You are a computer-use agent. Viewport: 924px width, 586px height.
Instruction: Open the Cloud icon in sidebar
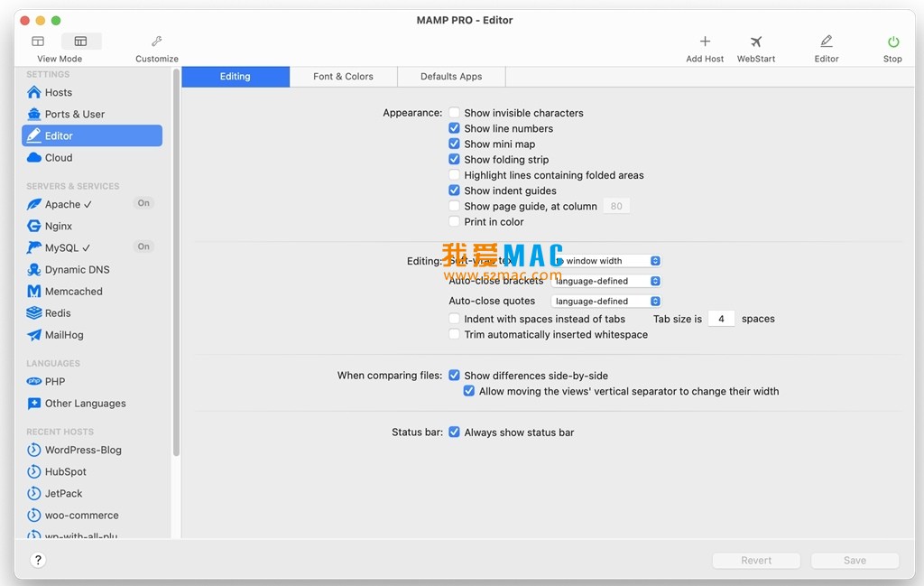pos(34,157)
